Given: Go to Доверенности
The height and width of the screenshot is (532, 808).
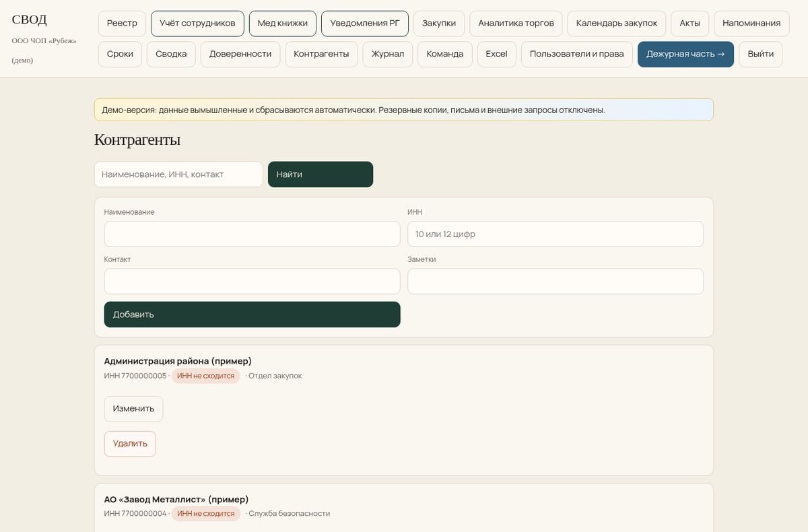Looking at the screenshot, I should [240, 55].
